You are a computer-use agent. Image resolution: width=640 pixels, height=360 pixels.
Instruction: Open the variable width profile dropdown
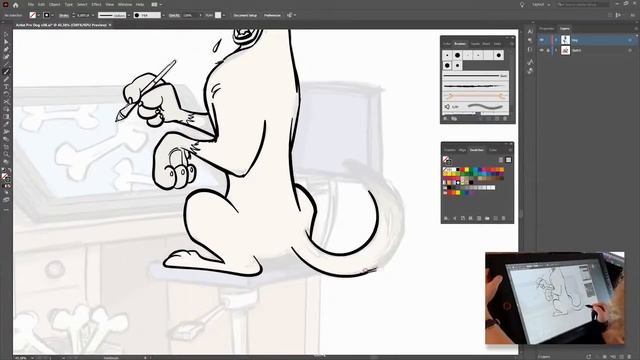(x=129, y=15)
